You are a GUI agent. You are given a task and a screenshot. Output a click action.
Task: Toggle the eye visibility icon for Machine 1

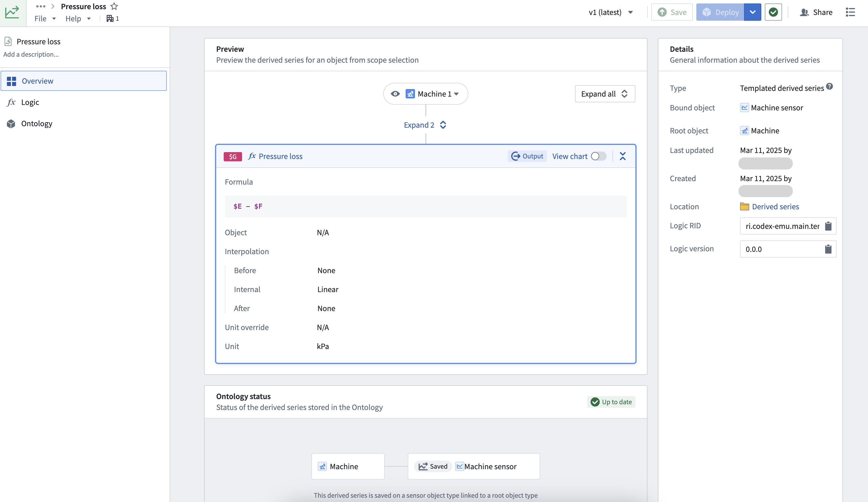pos(395,94)
